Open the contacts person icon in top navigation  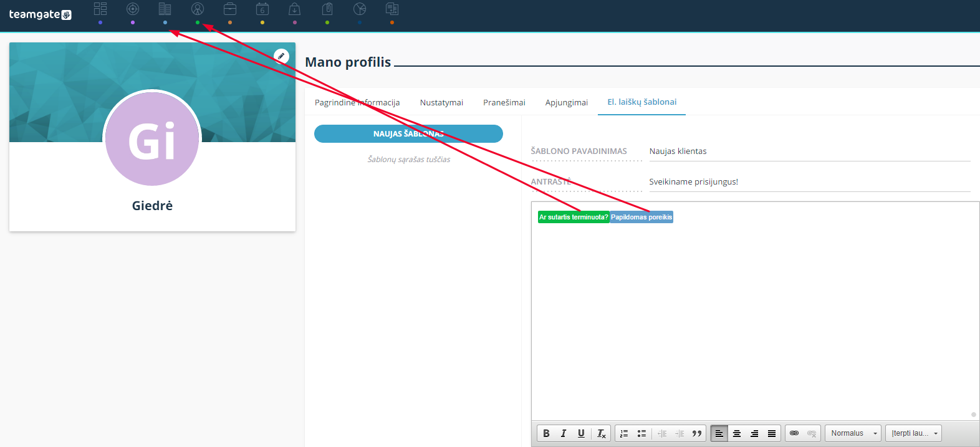tap(198, 9)
